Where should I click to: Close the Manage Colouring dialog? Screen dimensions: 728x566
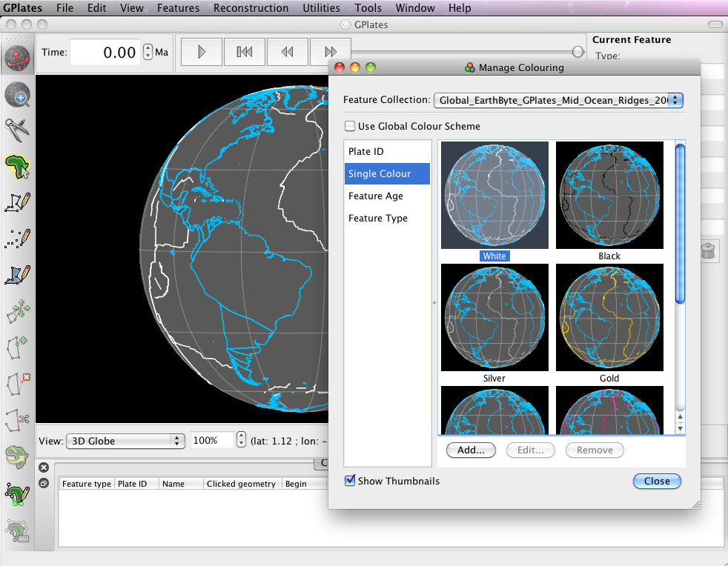pyautogui.click(x=656, y=481)
